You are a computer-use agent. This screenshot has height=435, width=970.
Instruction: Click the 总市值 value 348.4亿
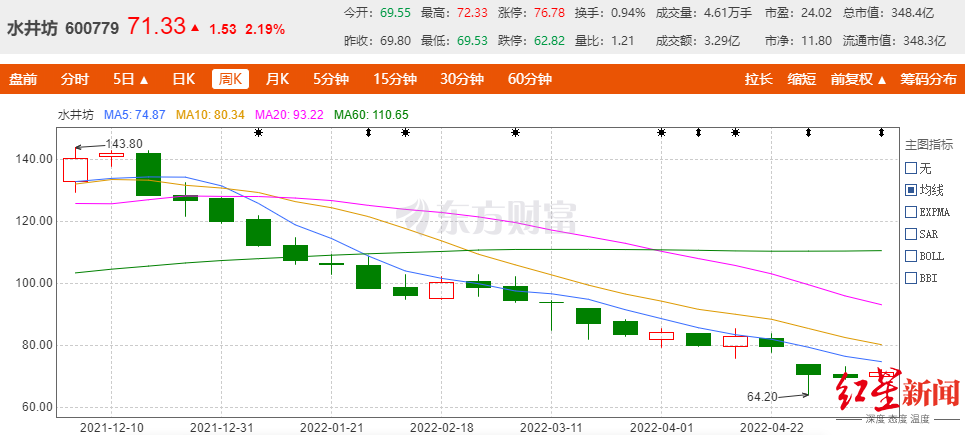coord(912,12)
